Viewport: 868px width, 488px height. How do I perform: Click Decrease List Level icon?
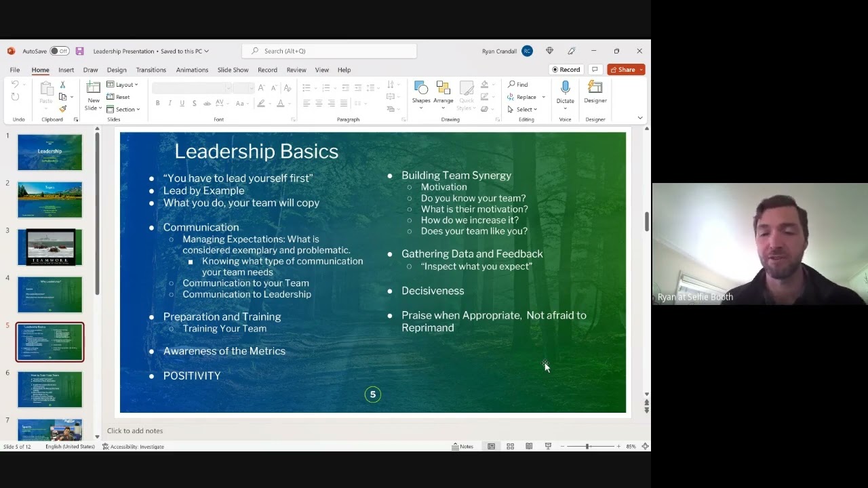(345, 87)
